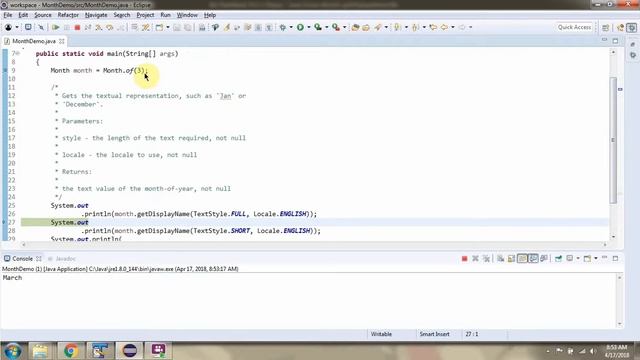
Task: Select the MonthDemo.java editor tab
Action: [33, 41]
